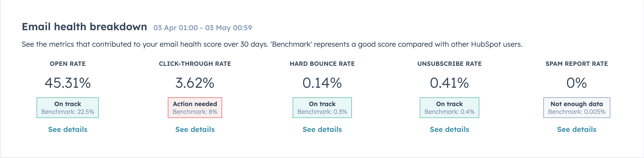Click the Action needed badge
The image size is (644, 158).
pos(195,108)
